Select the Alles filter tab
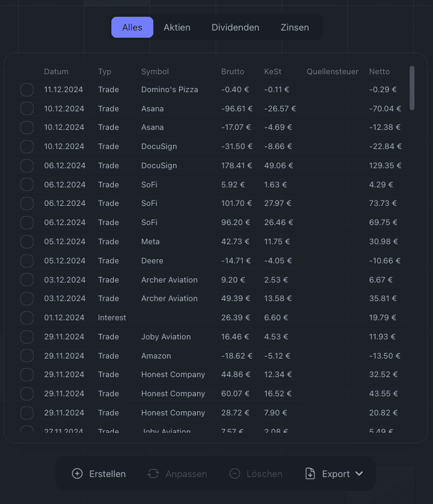The width and height of the screenshot is (433, 504). pos(132,28)
